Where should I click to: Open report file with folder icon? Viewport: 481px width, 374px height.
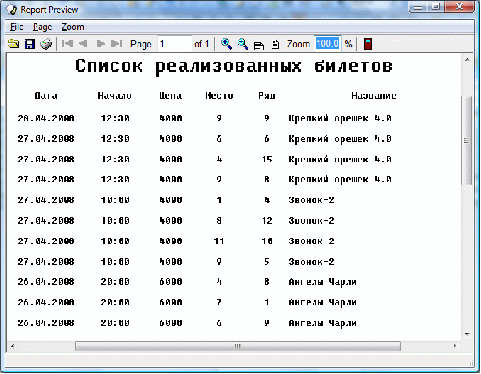(x=14, y=44)
